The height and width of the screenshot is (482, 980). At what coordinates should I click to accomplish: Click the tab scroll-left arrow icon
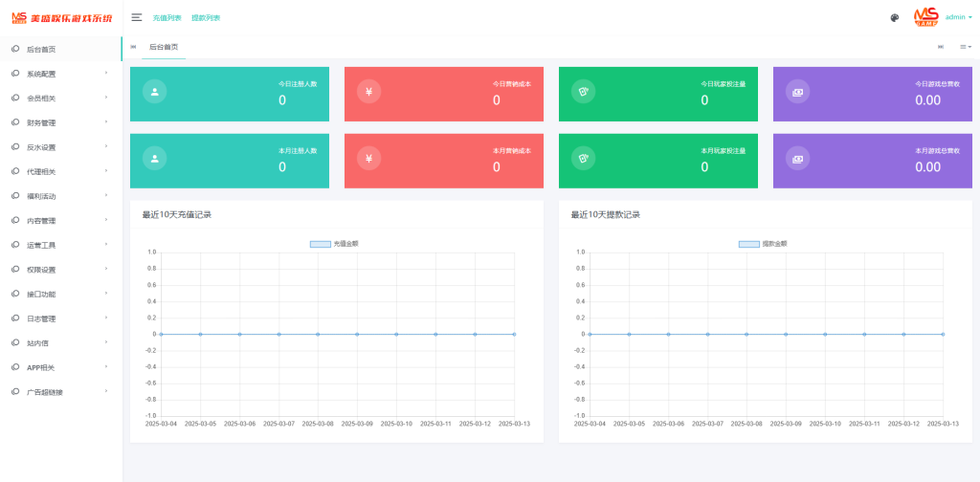tap(133, 47)
